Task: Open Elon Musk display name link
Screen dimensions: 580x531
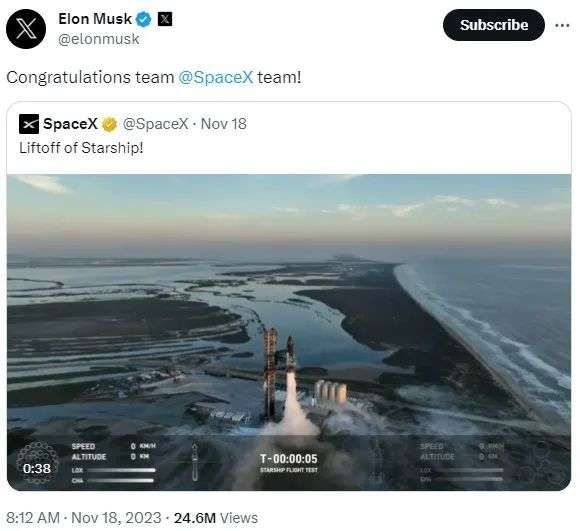Action: pyautogui.click(x=95, y=19)
